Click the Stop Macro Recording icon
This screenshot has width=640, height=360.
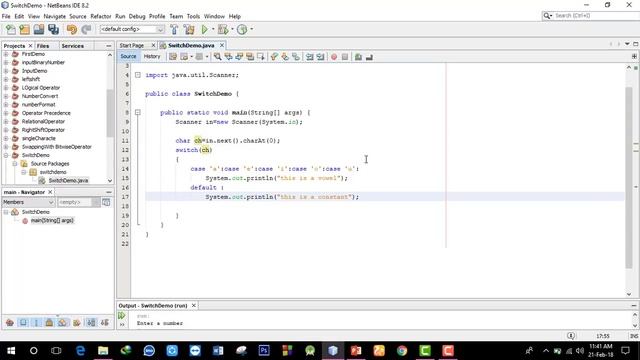[x=345, y=57]
